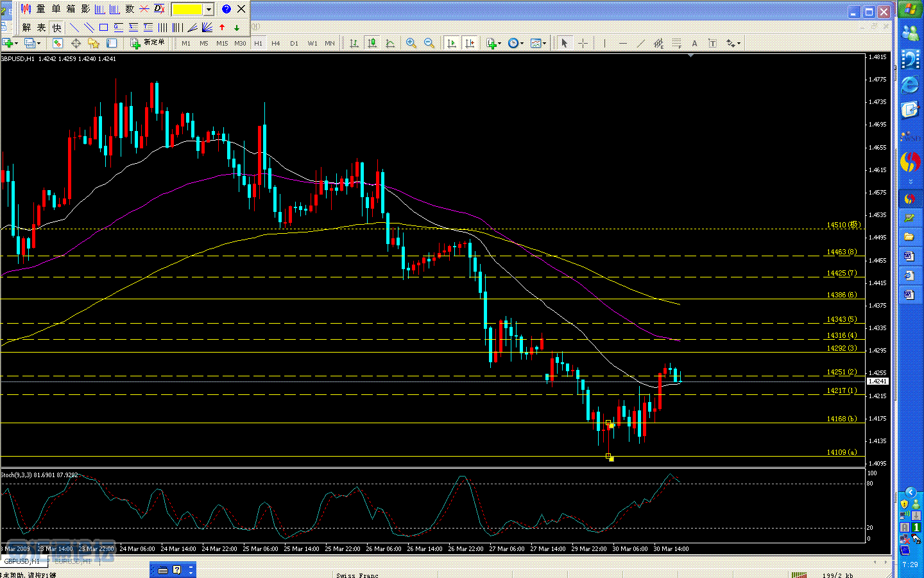924x578 pixels.
Task: Open the indicators list icon
Action: [x=491, y=43]
